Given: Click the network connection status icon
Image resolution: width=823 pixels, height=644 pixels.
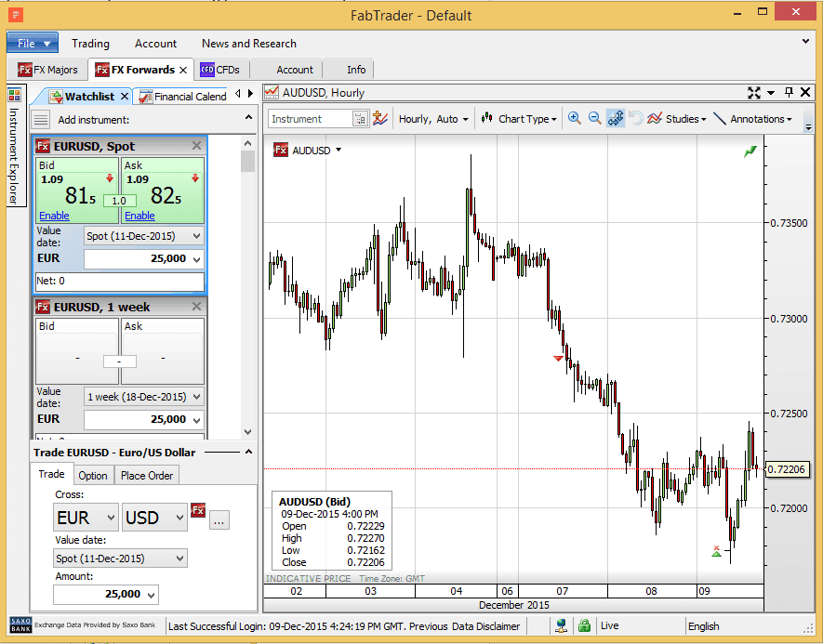Looking at the screenshot, I should point(561,625).
